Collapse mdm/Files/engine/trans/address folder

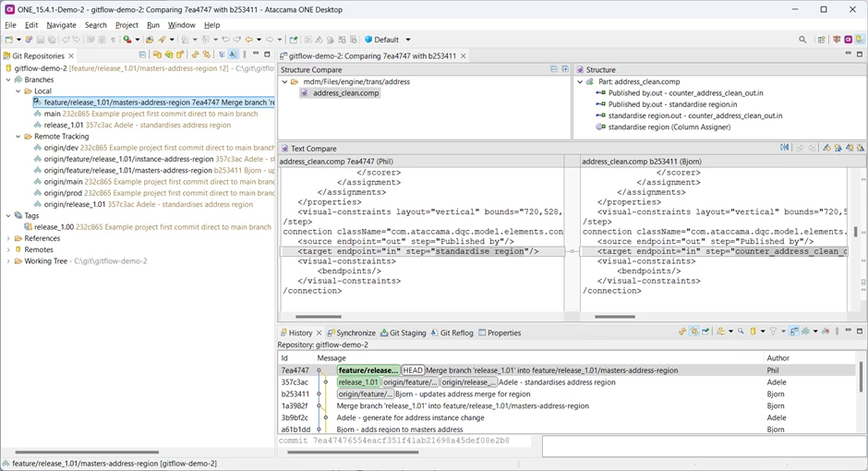tap(285, 82)
